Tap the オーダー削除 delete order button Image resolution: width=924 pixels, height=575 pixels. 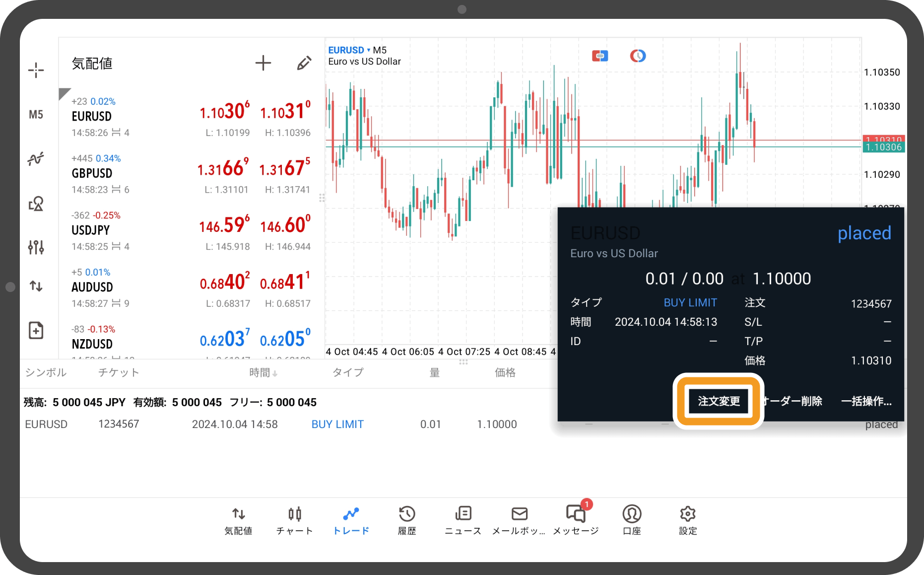pyautogui.click(x=792, y=401)
